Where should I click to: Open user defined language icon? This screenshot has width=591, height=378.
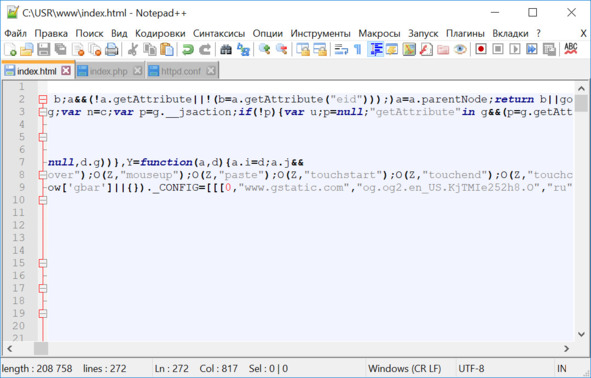(x=392, y=49)
